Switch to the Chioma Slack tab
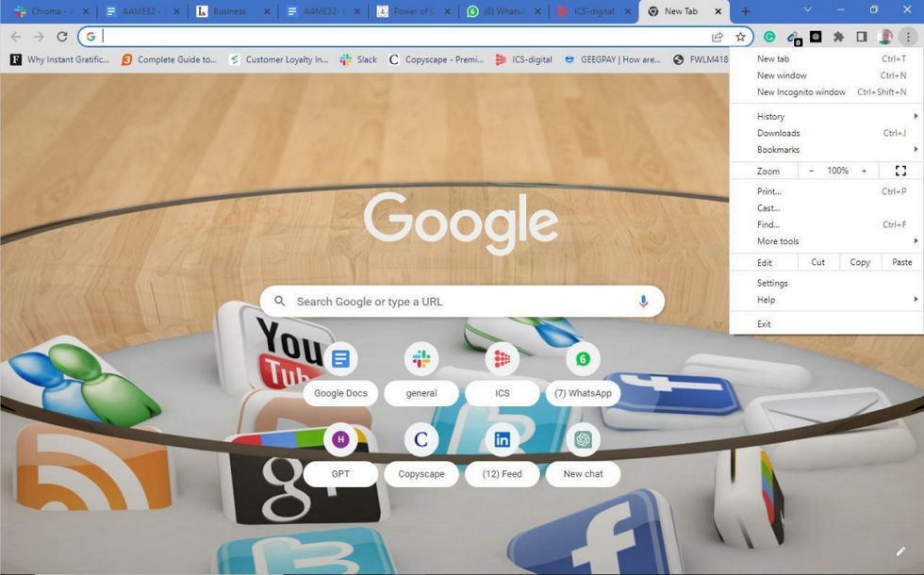The height and width of the screenshot is (575, 924). 52,11
